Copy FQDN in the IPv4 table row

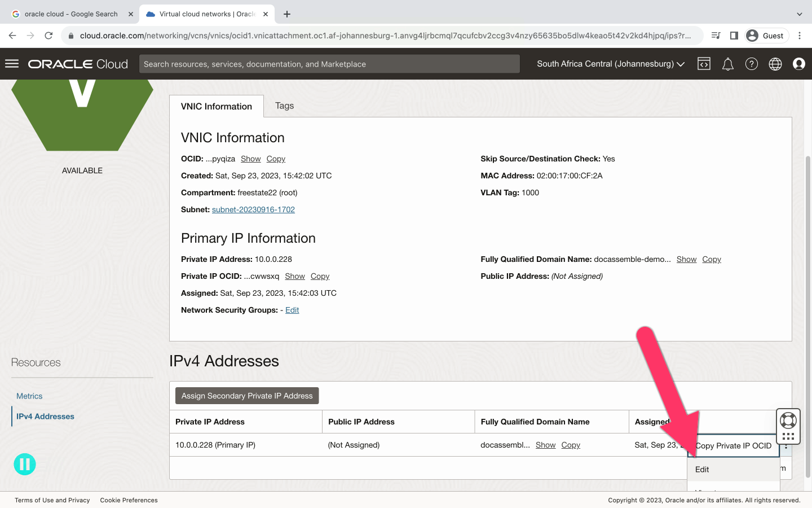(571, 445)
